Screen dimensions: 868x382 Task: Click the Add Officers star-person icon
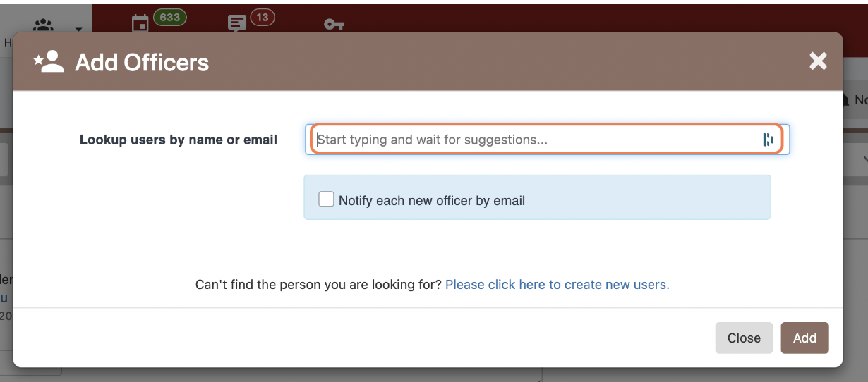click(x=49, y=62)
